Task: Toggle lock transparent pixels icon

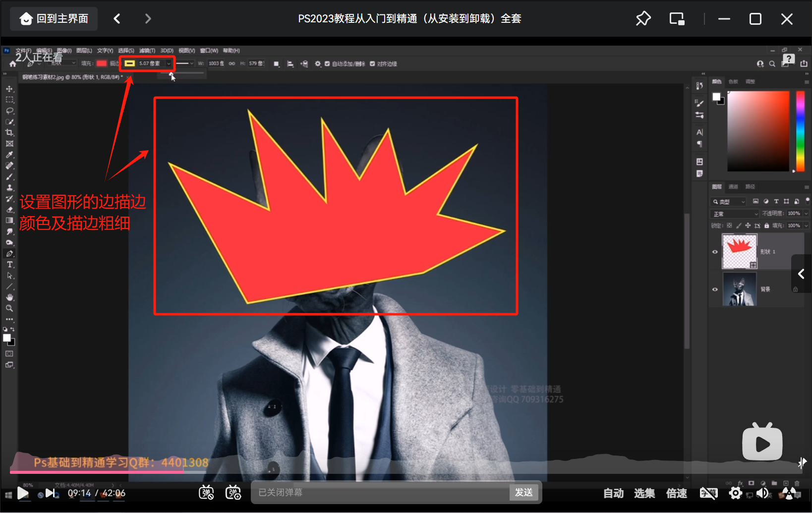Action: (x=729, y=226)
